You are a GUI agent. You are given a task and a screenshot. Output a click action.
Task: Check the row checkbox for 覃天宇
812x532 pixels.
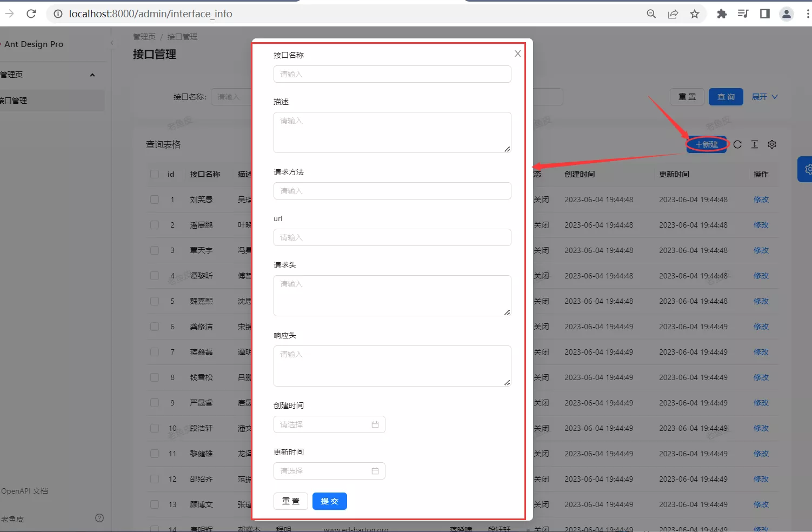(155, 250)
